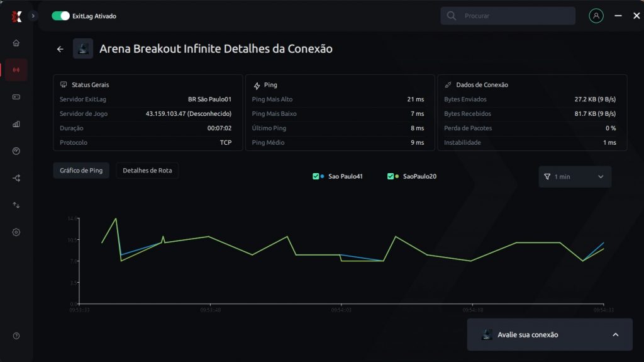This screenshot has height=362, width=644.
Task: Close the ExitLag window
Action: point(636,16)
